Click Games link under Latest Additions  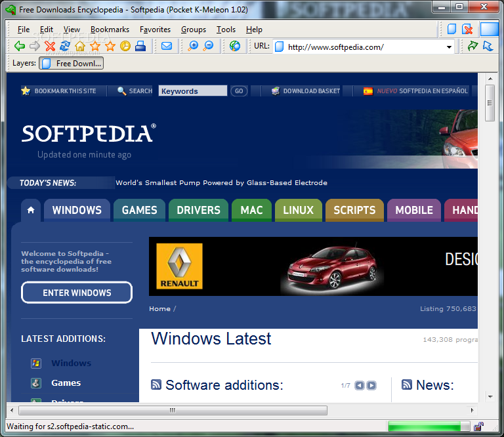click(x=66, y=383)
